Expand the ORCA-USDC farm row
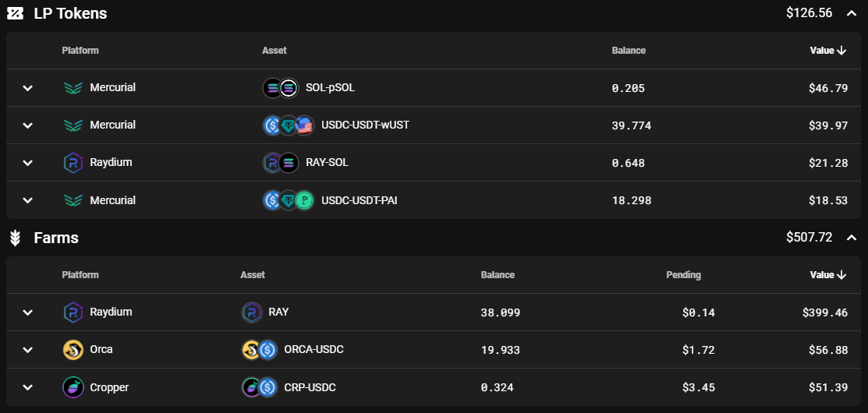Viewport: 868px width, 413px height. point(27,350)
